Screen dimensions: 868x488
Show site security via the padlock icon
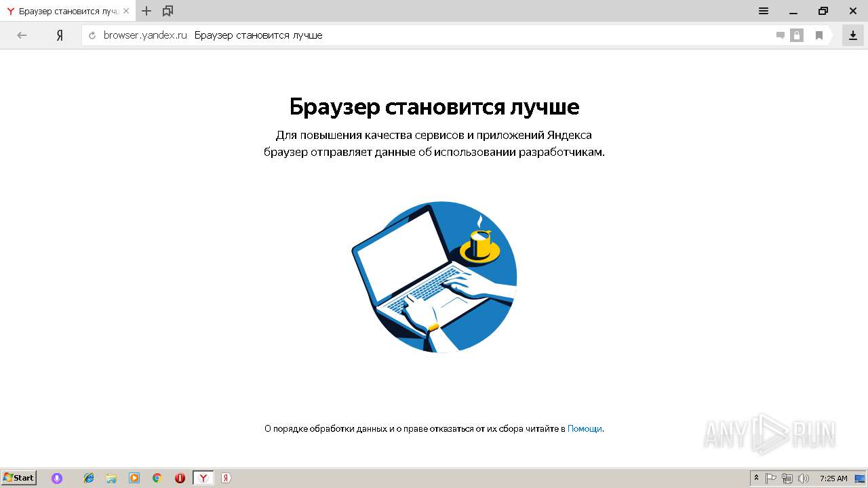coord(797,35)
